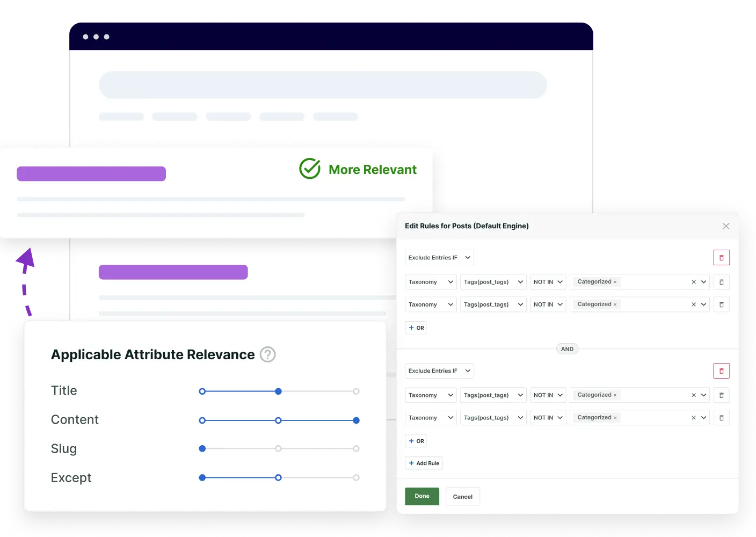Image resolution: width=756 pixels, height=537 pixels.
Task: Click the green Done button
Action: pos(421,496)
